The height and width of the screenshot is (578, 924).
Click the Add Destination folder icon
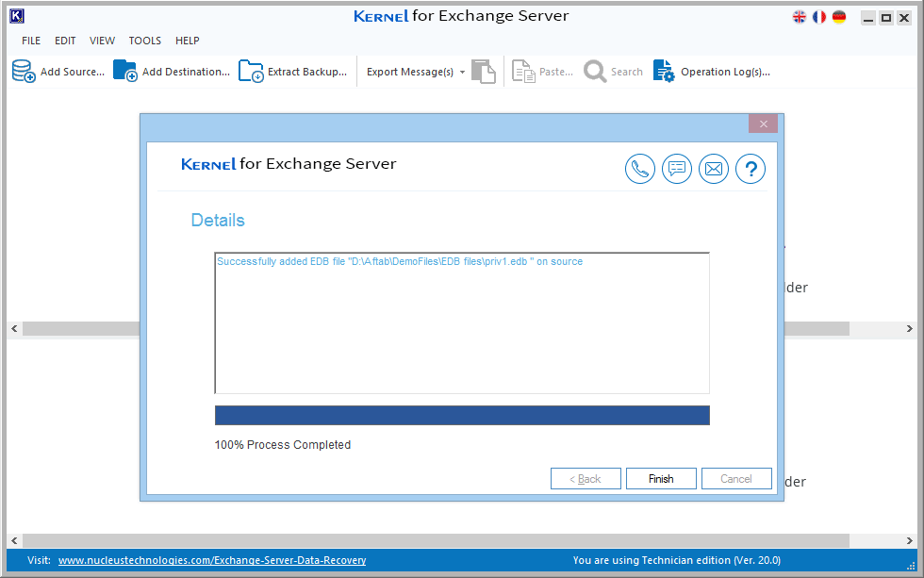(124, 72)
